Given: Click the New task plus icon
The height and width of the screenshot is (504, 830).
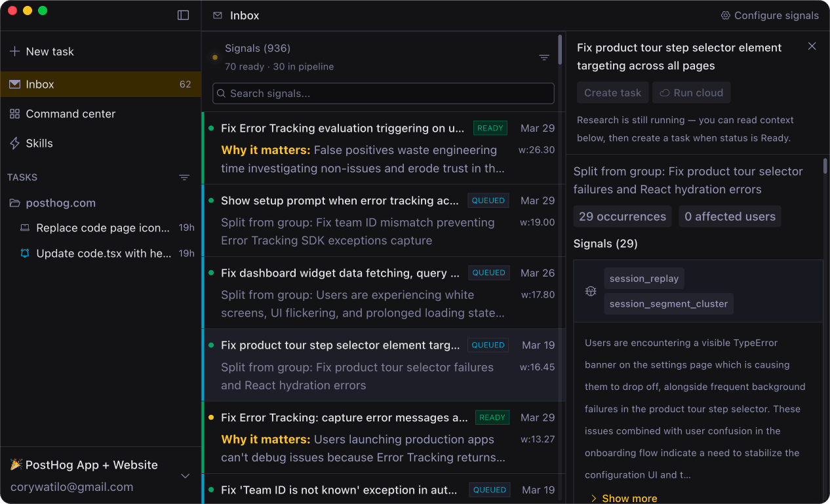Looking at the screenshot, I should click(15, 51).
